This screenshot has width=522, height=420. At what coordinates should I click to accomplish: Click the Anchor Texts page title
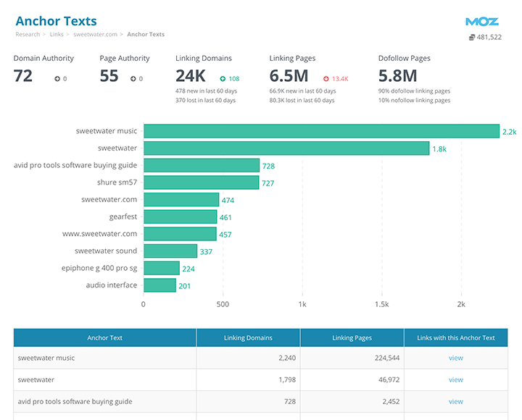click(56, 21)
